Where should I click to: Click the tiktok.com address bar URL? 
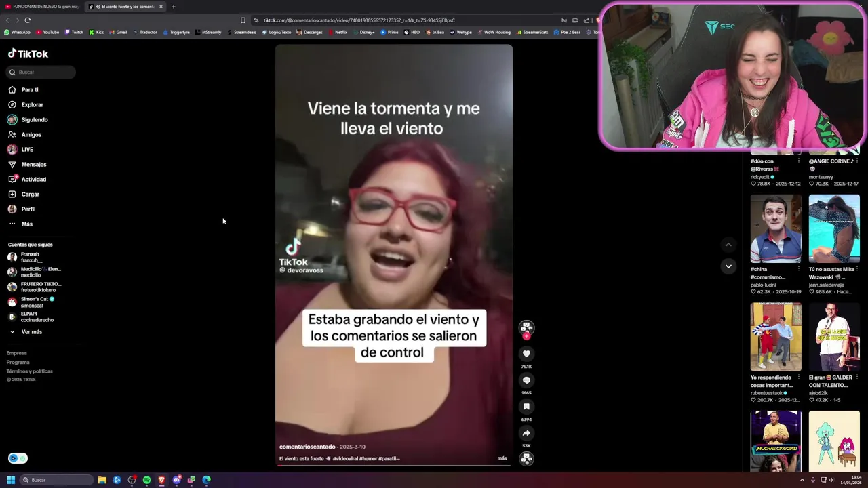359,20
